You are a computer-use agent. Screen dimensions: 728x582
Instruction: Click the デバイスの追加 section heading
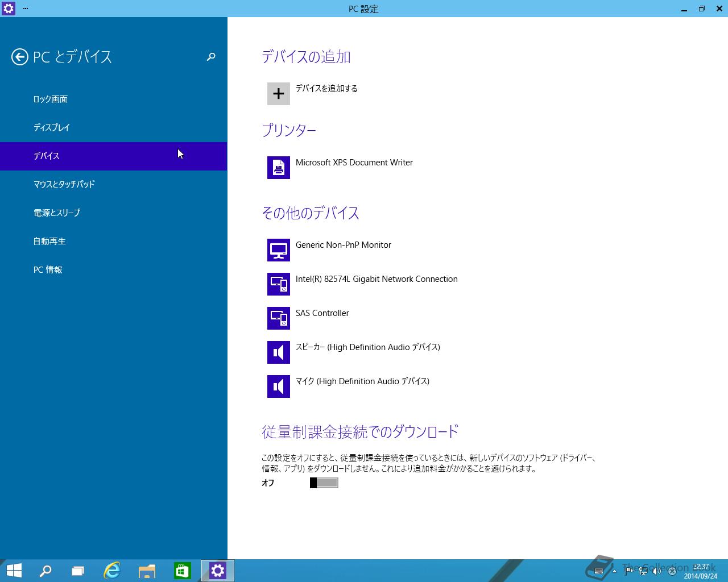(x=306, y=57)
